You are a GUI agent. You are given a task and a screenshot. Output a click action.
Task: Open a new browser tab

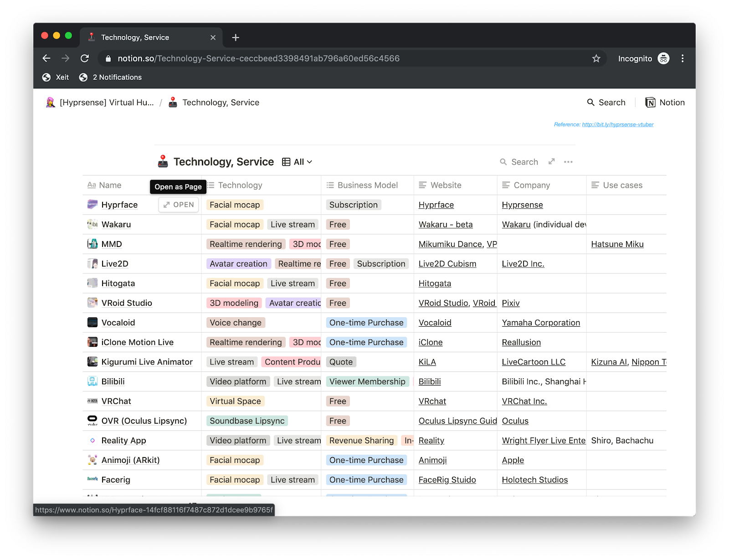[x=236, y=37]
